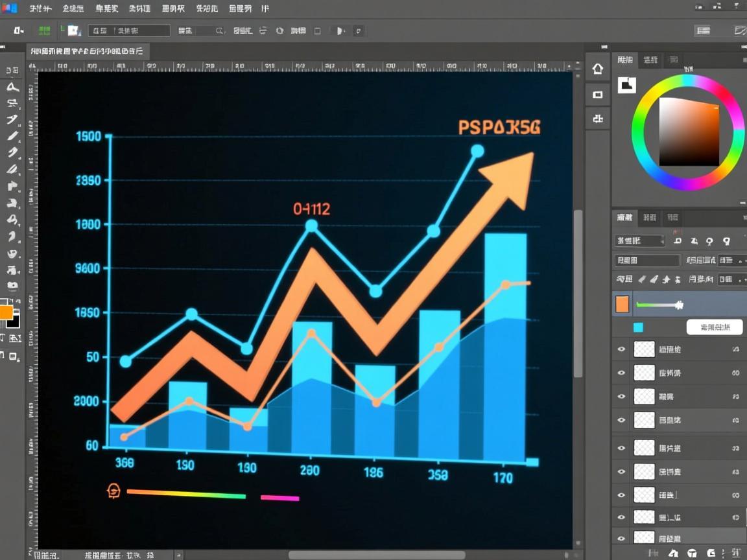Viewport: 747px width, 560px height.
Task: Select the open document tab above the ruler
Action: pyautogui.click(x=87, y=51)
